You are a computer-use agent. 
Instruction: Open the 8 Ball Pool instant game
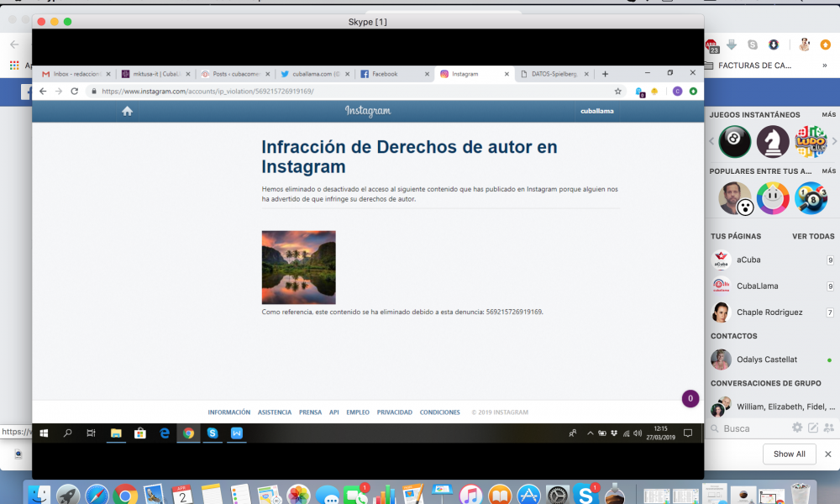735,141
